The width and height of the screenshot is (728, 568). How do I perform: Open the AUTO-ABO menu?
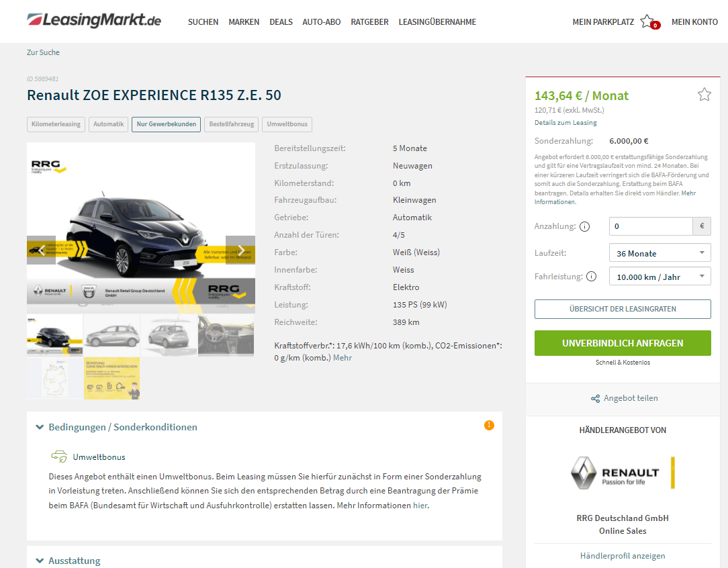(x=321, y=21)
